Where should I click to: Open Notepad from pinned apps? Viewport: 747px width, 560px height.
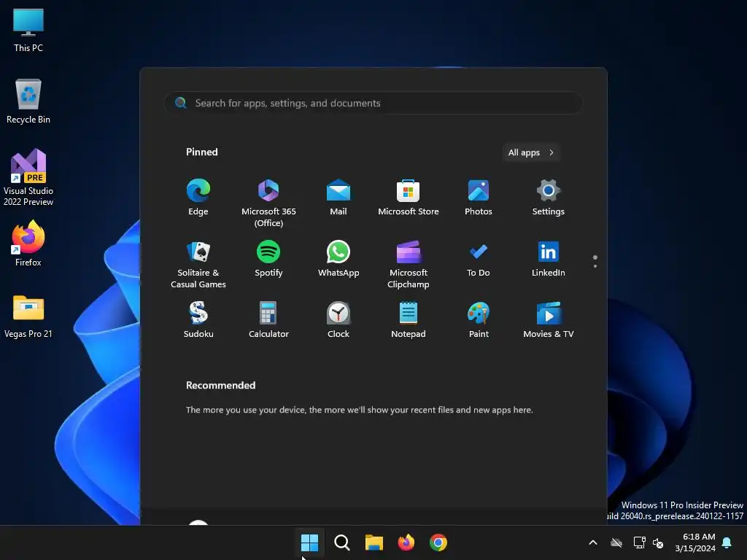tap(409, 320)
